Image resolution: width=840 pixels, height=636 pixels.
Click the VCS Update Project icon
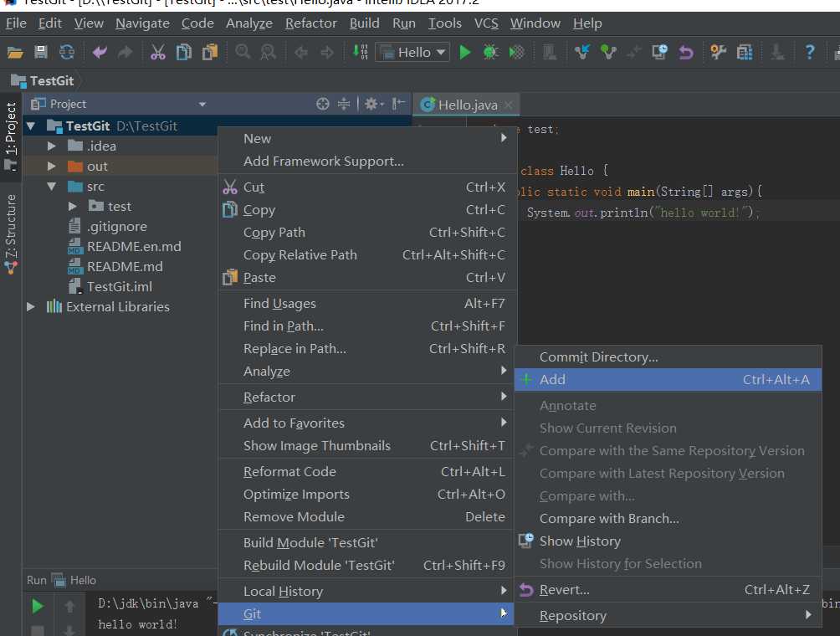pyautogui.click(x=582, y=52)
